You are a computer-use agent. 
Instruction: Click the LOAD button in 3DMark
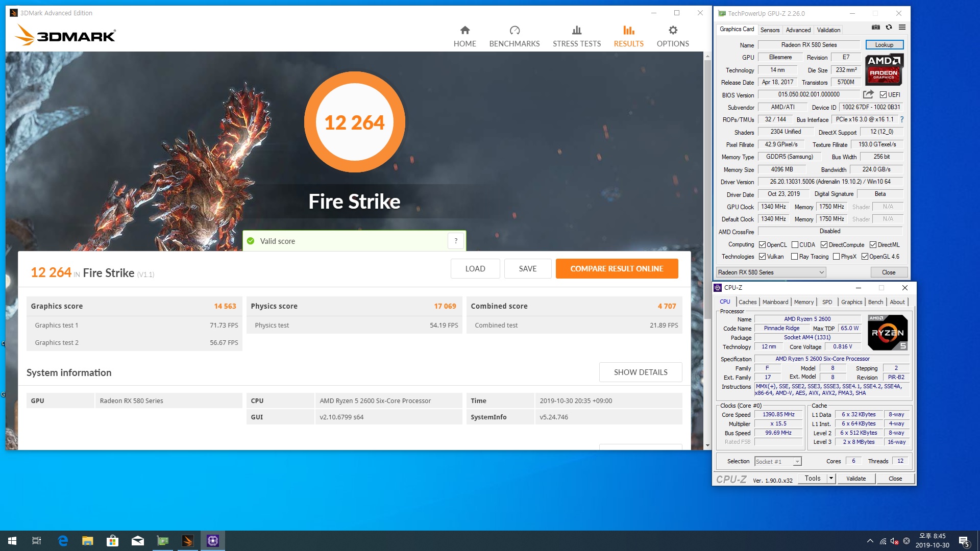(x=475, y=269)
